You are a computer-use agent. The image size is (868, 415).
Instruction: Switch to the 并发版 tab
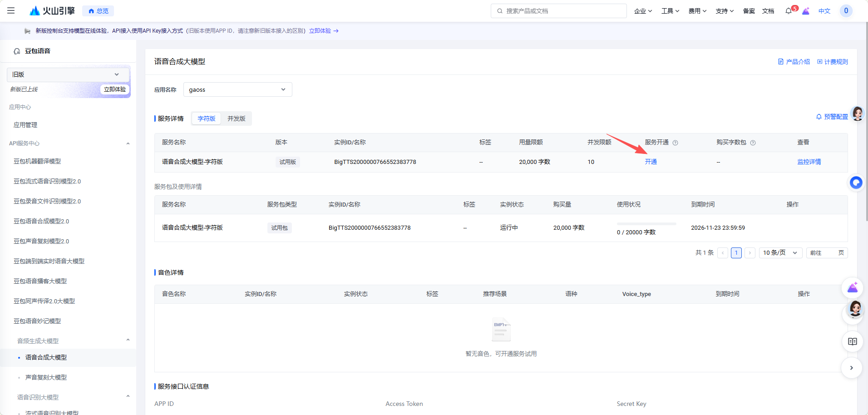(x=237, y=119)
